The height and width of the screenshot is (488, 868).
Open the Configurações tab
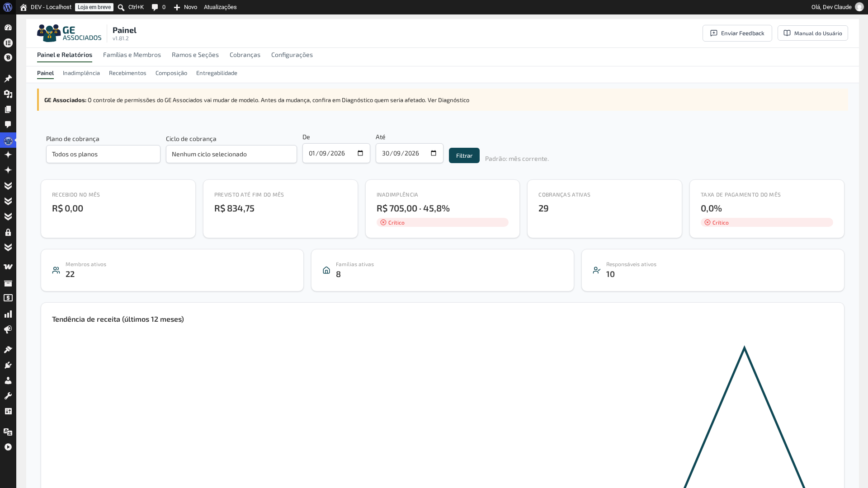[292, 55]
